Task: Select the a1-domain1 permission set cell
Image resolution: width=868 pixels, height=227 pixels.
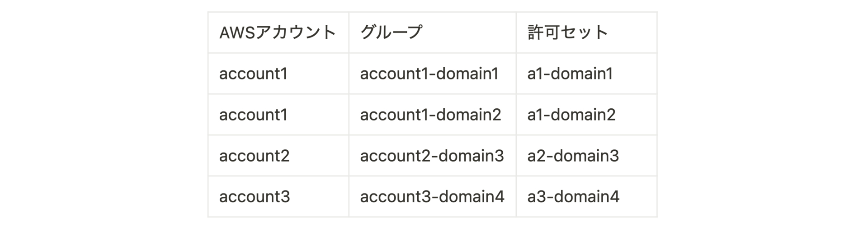Action: (x=586, y=74)
